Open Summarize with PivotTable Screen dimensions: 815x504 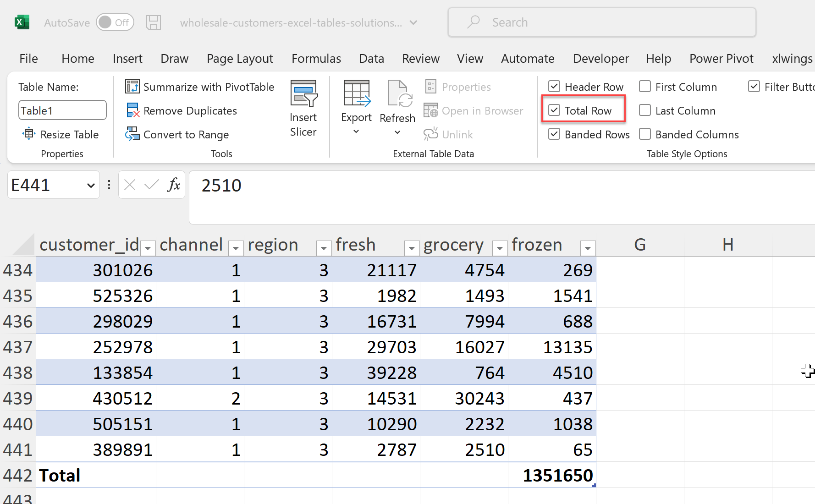200,87
